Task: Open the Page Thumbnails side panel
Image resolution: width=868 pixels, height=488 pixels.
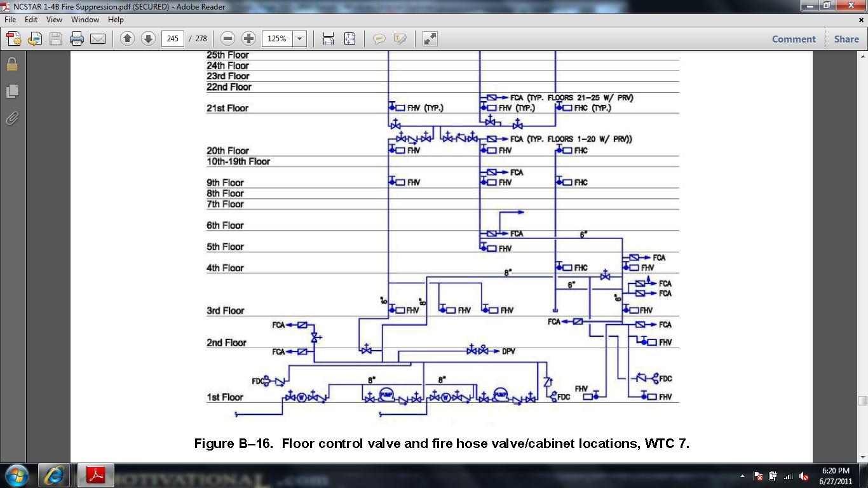Action: click(x=12, y=91)
